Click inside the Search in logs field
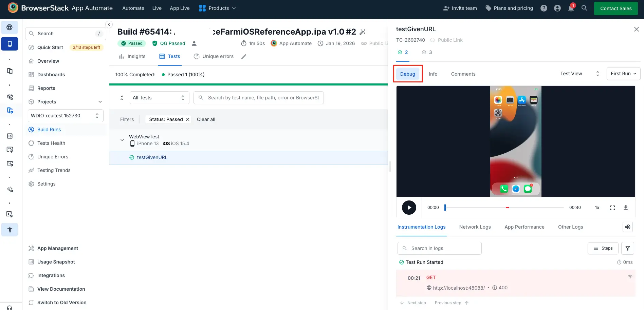The width and height of the screenshot is (644, 310). [x=439, y=248]
